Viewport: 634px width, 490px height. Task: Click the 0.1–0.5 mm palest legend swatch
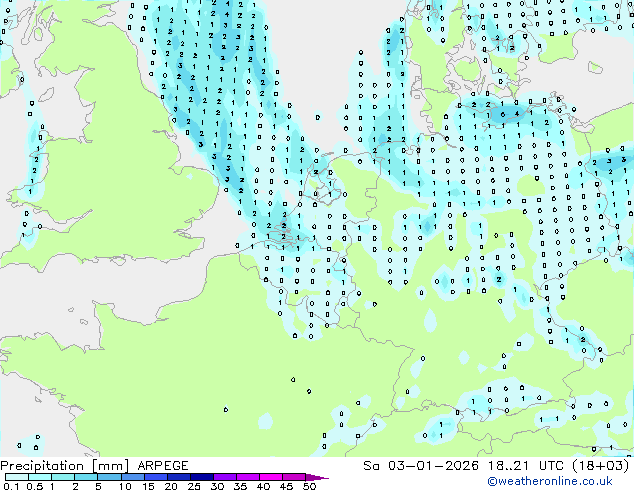[x=17, y=477]
